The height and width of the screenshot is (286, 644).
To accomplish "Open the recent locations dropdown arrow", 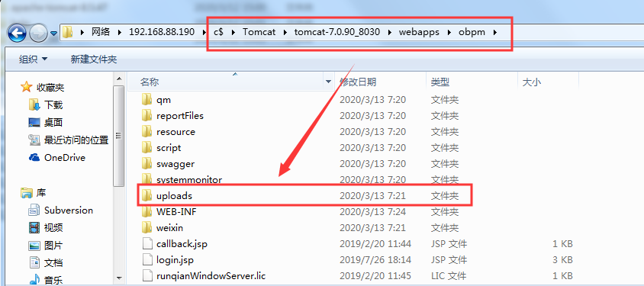I will point(54,34).
